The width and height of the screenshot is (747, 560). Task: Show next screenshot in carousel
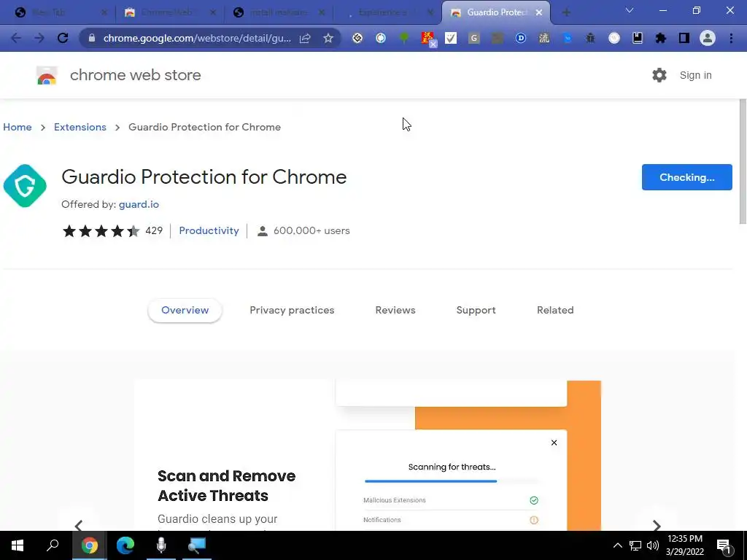pos(657,525)
